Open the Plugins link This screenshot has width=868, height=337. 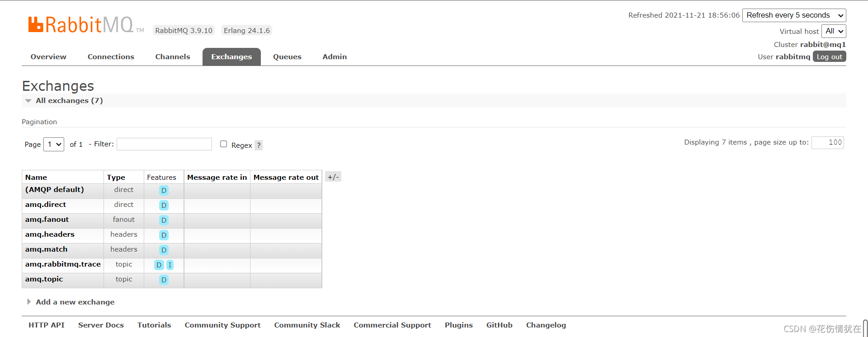click(458, 325)
